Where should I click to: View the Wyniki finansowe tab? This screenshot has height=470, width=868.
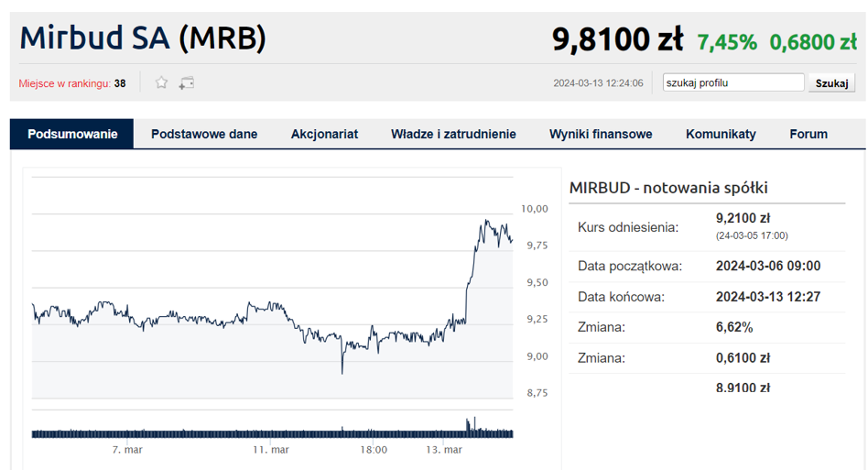point(601,134)
